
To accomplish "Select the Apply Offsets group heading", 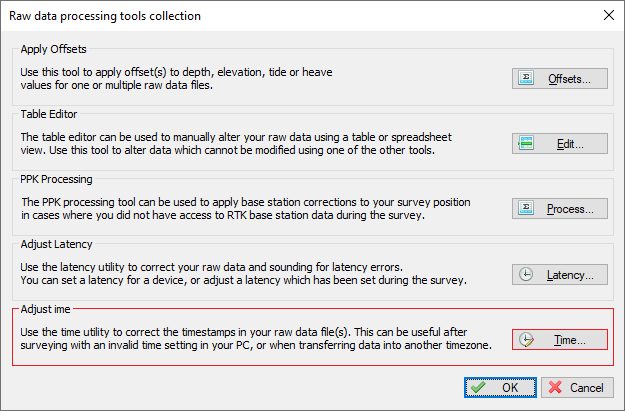I will click(53, 49).
